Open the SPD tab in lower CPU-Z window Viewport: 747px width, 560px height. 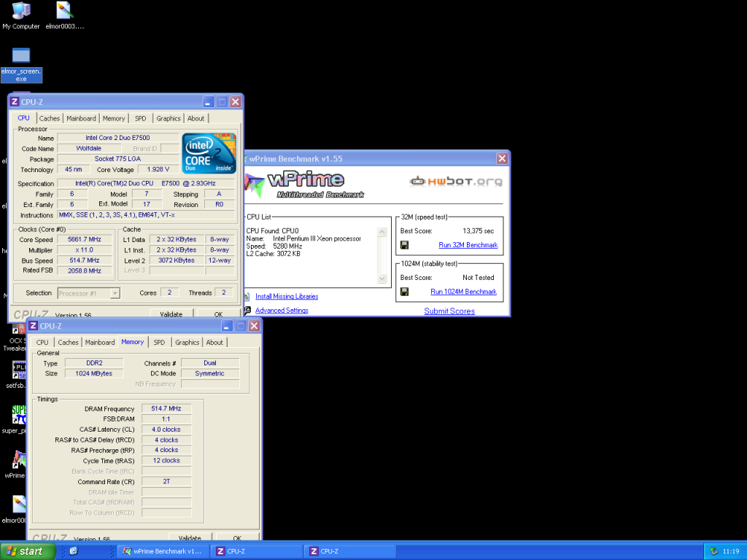click(x=159, y=342)
